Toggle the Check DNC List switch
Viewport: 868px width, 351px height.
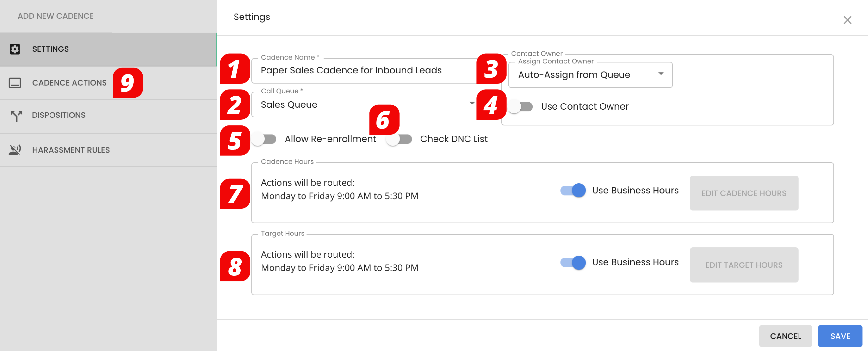(400, 139)
